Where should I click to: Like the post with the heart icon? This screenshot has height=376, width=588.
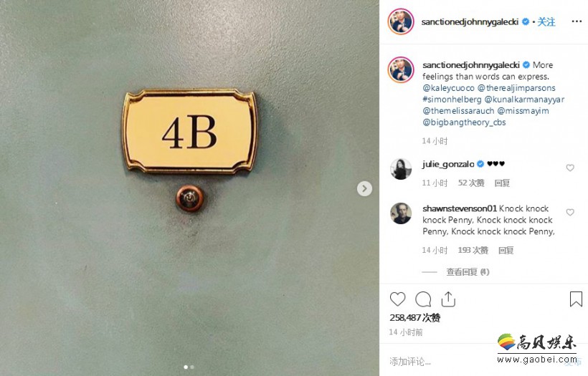click(x=397, y=299)
